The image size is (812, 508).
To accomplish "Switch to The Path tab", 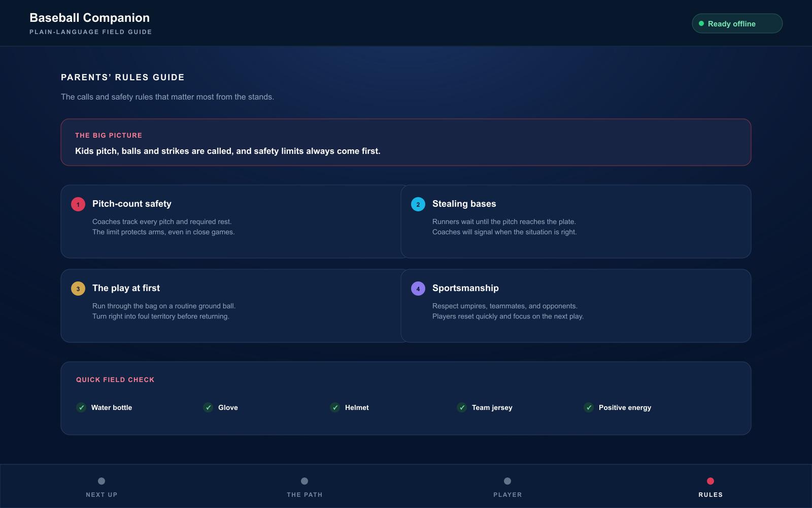I will [x=304, y=487].
